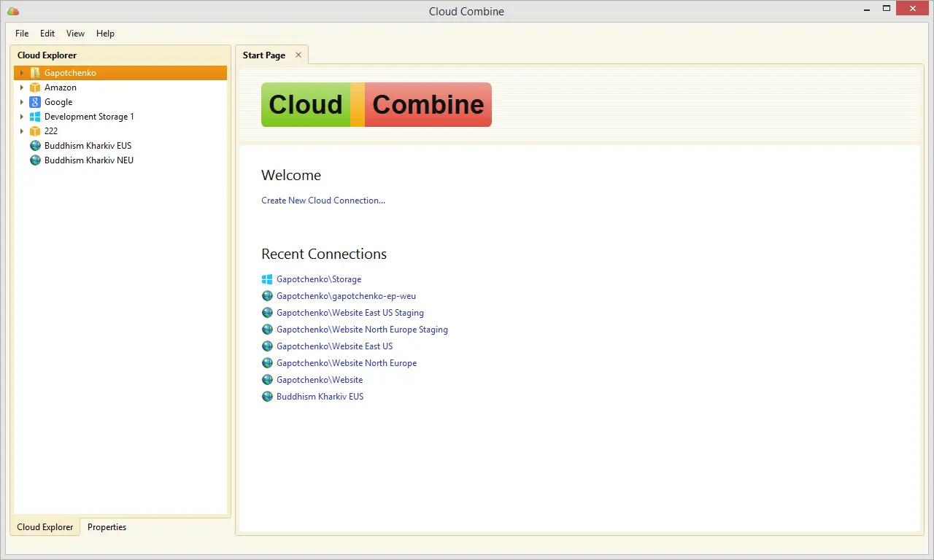This screenshot has width=934, height=560.
Task: Click the box icon beside the 222 connection
Action: pos(35,131)
